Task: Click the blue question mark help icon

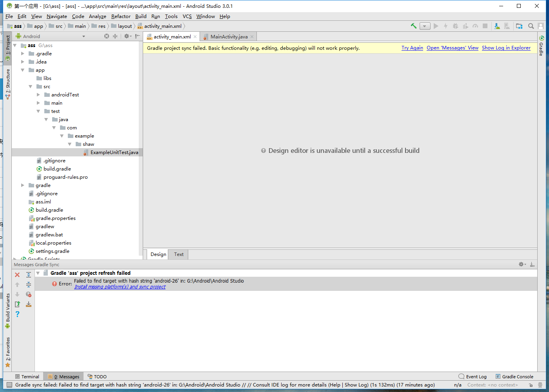Action: point(17,314)
